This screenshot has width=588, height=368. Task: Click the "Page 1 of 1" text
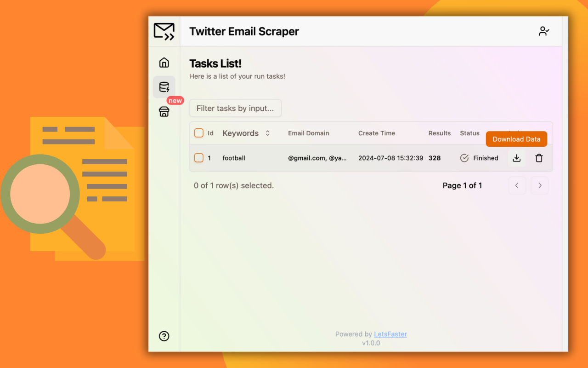(x=462, y=185)
